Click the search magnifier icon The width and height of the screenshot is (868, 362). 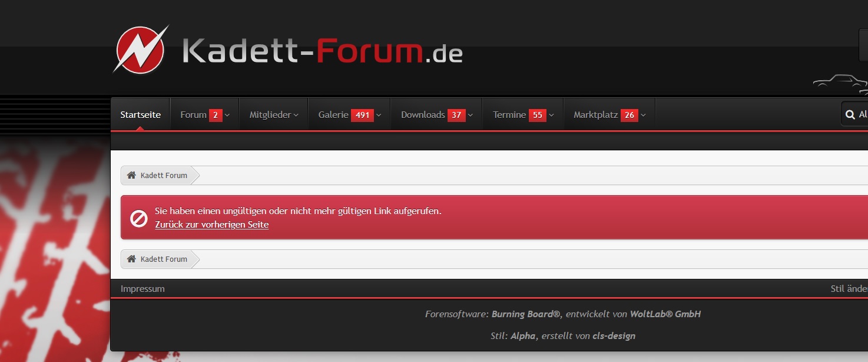click(850, 115)
